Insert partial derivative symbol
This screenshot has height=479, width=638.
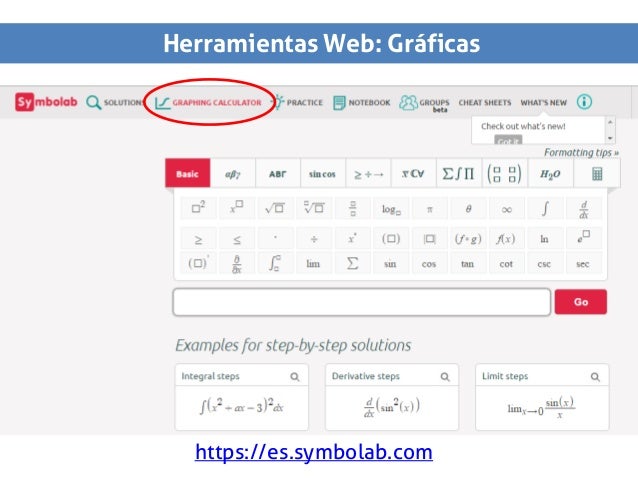tap(237, 264)
